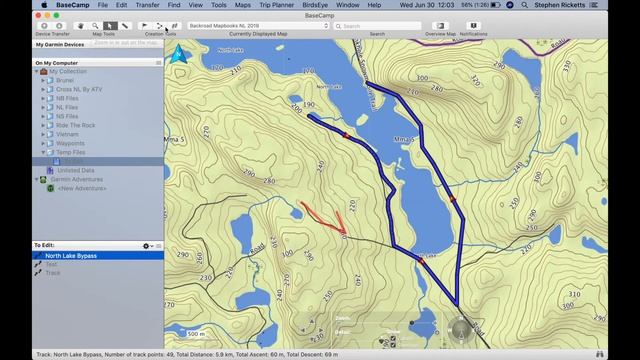Select the Unlisted Data item

tap(76, 170)
